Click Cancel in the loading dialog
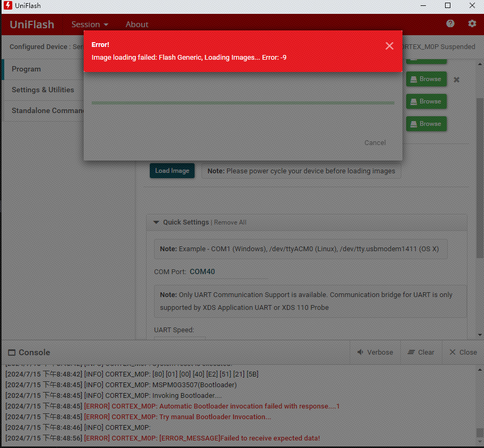Viewport: 484px width, 448px height. point(375,142)
